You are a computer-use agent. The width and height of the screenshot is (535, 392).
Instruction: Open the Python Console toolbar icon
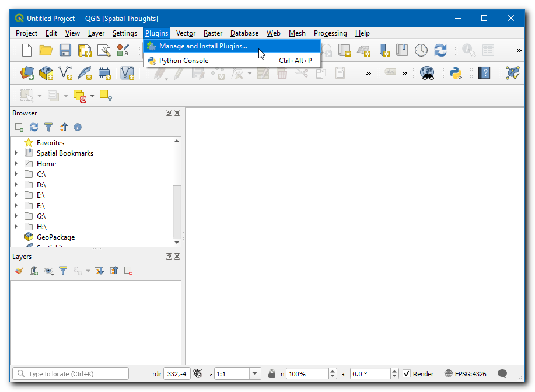(456, 73)
